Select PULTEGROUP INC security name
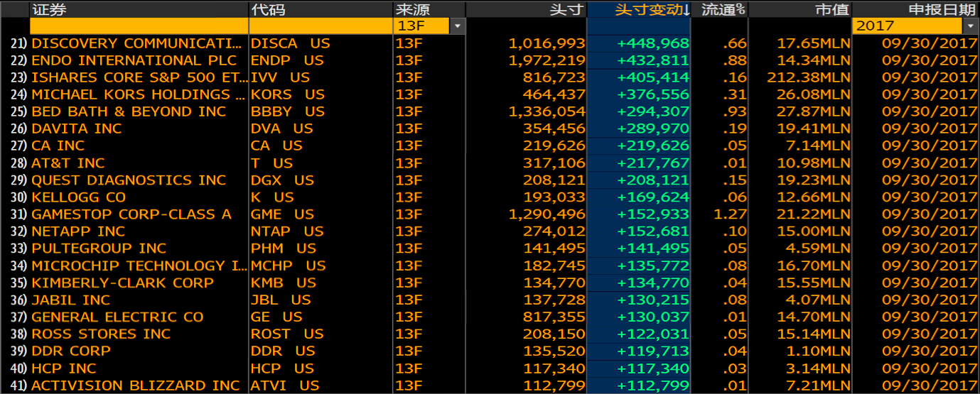The width and height of the screenshot is (980, 394). click(99, 248)
